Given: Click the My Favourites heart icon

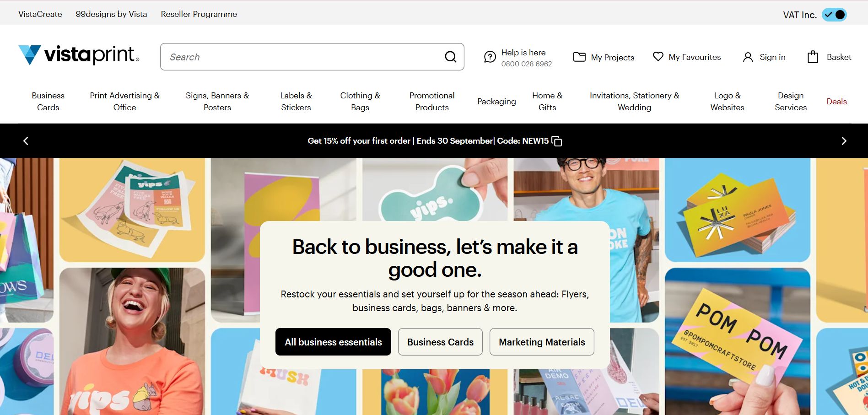Looking at the screenshot, I should (x=658, y=57).
